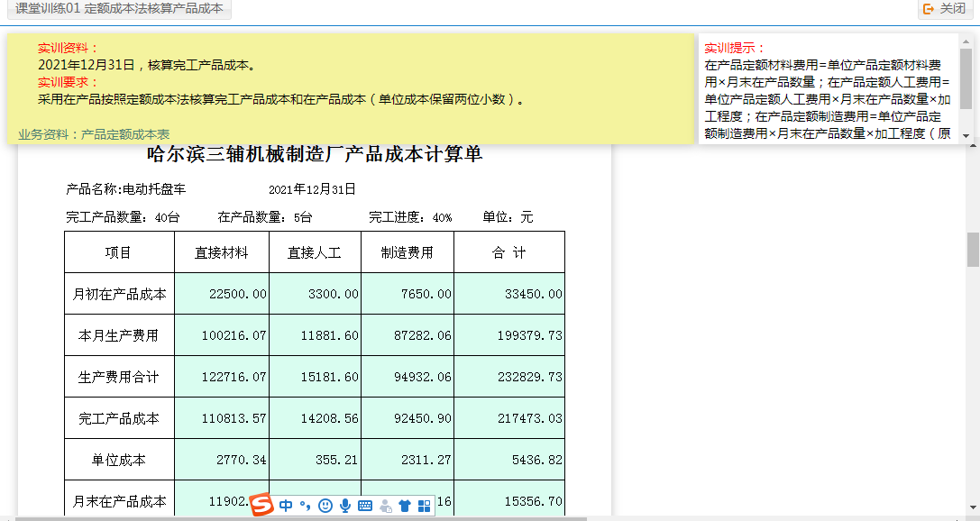Open the soft keyboard in Sogou bar
This screenshot has width=980, height=521.
pos(365,506)
